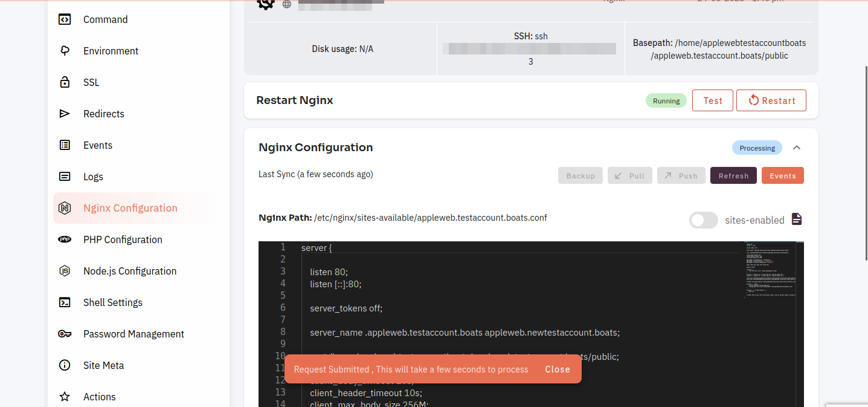Click the Password Management key icon
Viewport: 868px width, 407px height.
point(65,334)
